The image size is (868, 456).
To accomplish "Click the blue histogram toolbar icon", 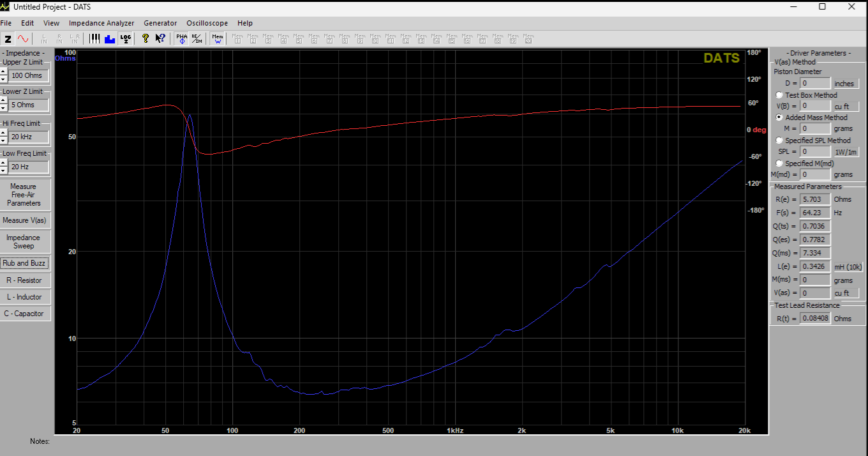I will point(110,38).
